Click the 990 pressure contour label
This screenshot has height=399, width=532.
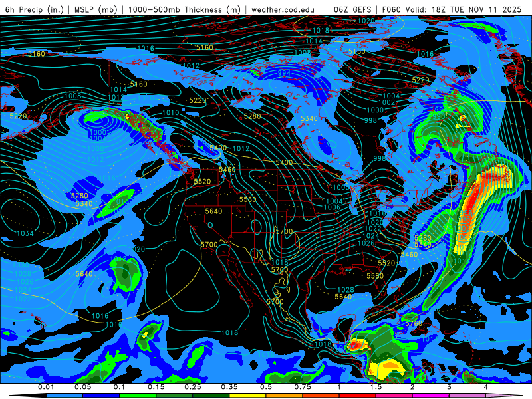(x=439, y=117)
